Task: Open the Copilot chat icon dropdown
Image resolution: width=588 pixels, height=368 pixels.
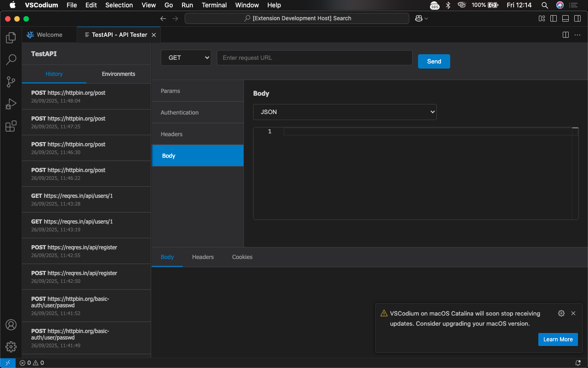Action: 421,18
